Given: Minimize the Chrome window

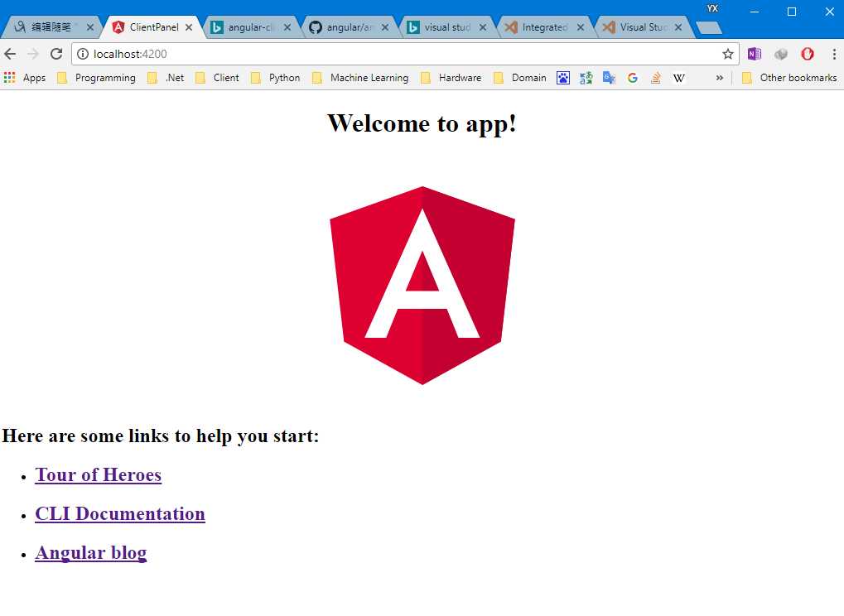Looking at the screenshot, I should pyautogui.click(x=755, y=12).
